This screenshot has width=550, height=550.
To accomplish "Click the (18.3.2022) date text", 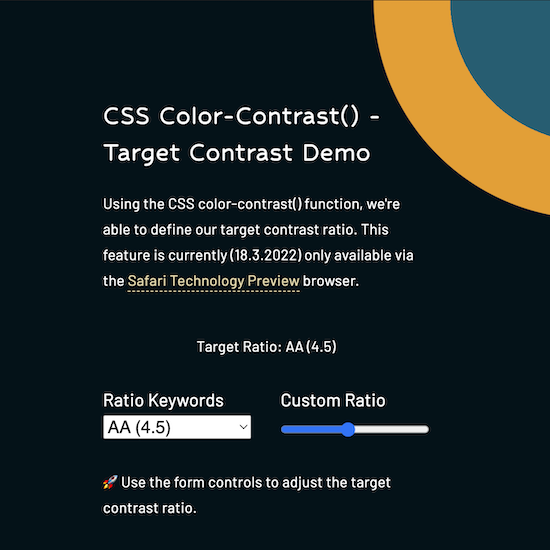I will (x=266, y=255).
